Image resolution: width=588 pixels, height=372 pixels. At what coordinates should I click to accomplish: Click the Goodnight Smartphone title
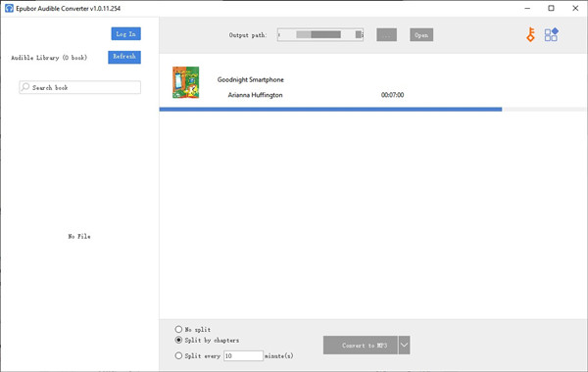tap(251, 80)
